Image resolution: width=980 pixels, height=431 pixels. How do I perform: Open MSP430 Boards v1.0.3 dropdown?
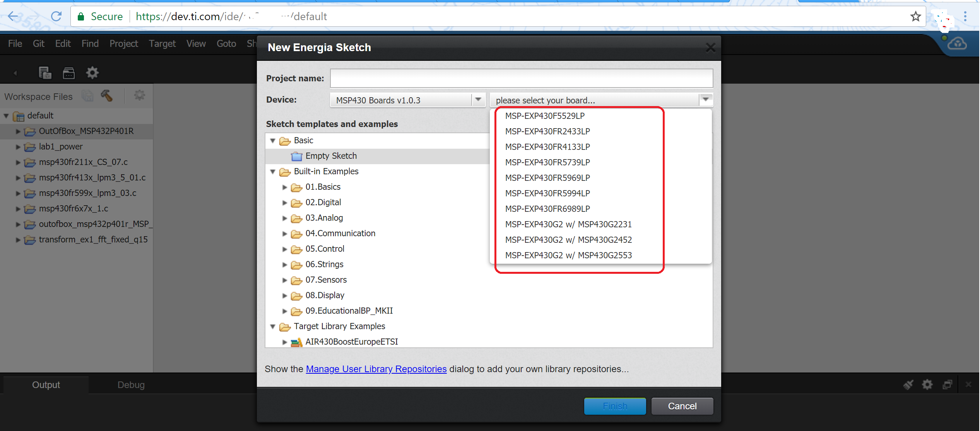[478, 100]
